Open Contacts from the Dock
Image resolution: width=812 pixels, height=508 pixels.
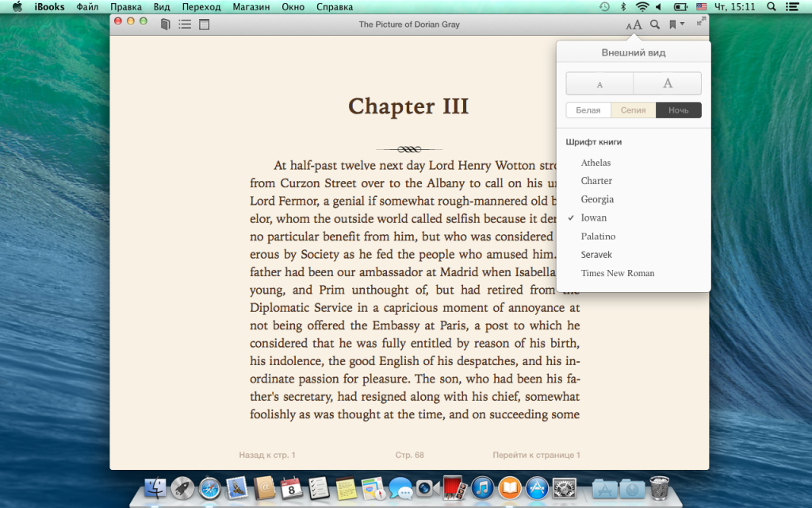point(265,488)
